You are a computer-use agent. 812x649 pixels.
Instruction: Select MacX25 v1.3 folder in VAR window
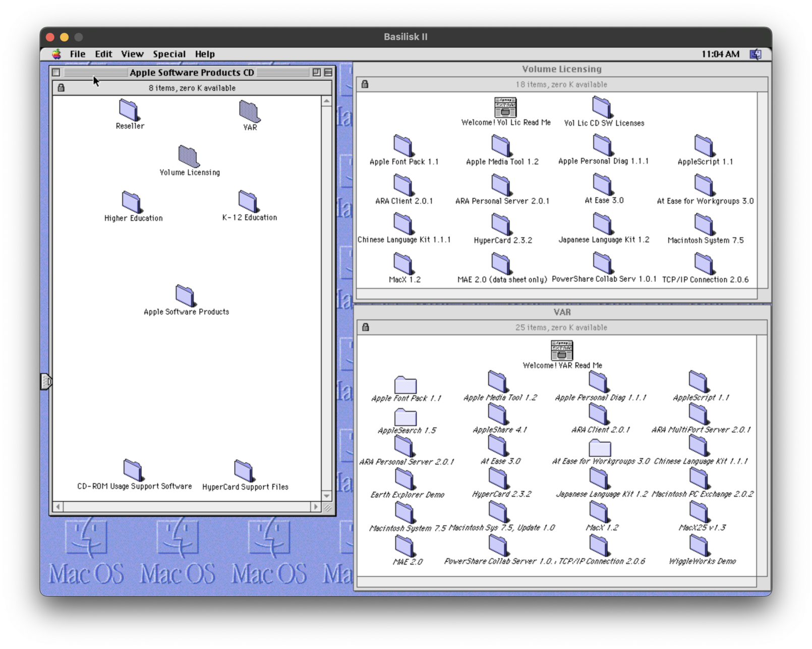pyautogui.click(x=700, y=512)
